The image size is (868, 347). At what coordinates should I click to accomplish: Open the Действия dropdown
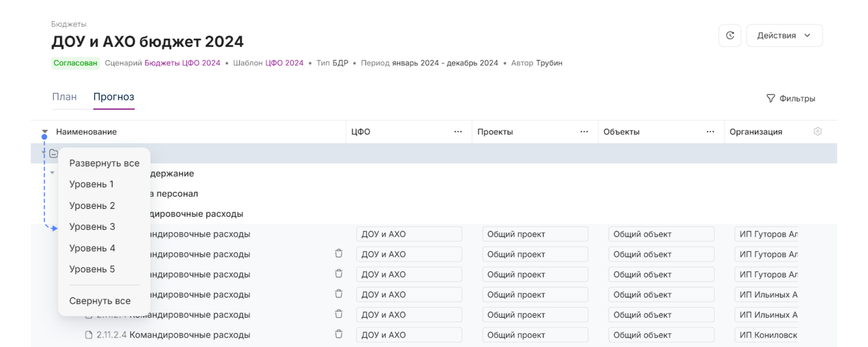pos(784,36)
